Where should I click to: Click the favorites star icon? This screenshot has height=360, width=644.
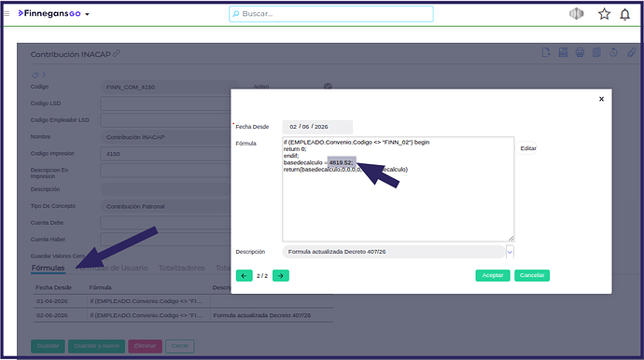[604, 14]
